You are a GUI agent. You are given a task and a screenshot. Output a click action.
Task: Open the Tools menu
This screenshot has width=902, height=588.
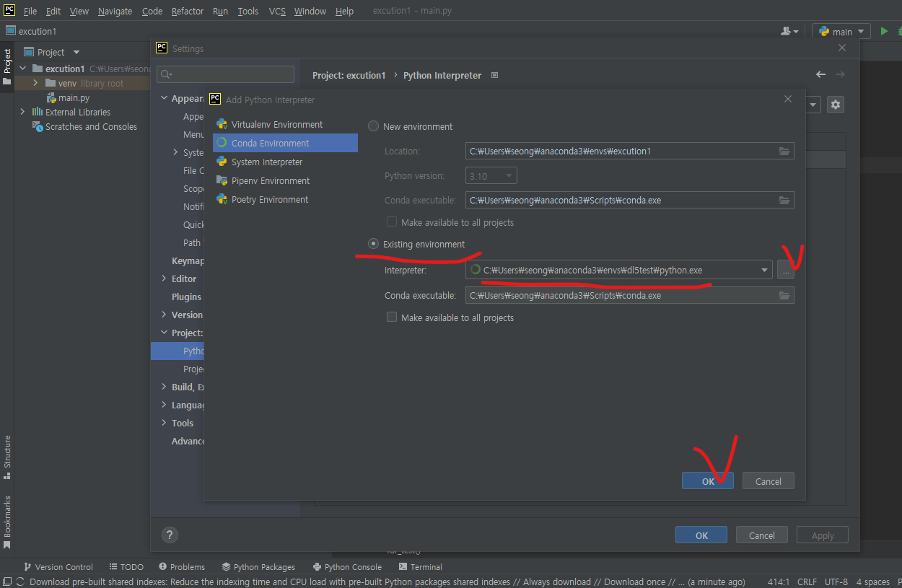[x=248, y=11]
